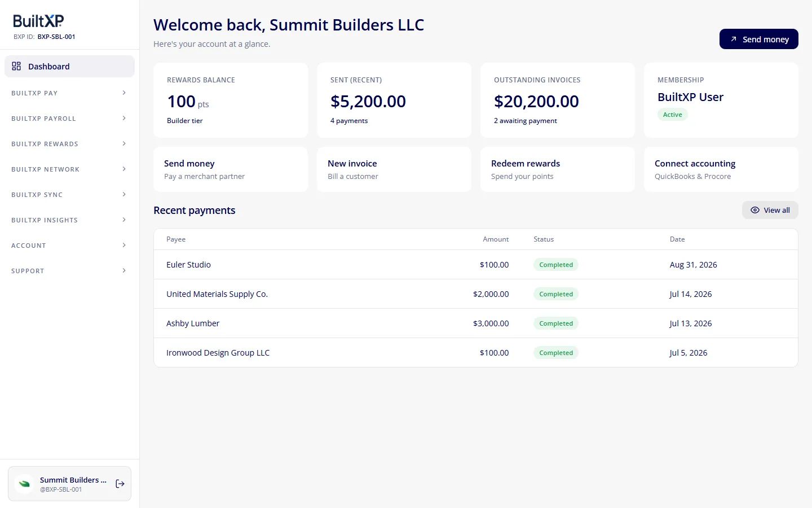The image size is (812, 508).
Task: Click the Summit Builders account name at bottom
Action: (73, 480)
